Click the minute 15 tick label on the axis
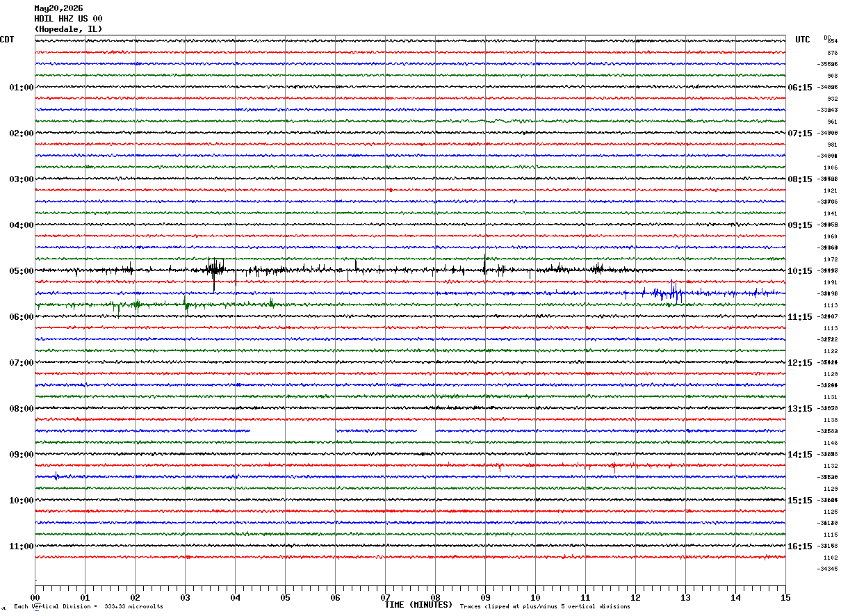The width and height of the screenshot is (841, 616). pyautogui.click(x=785, y=597)
